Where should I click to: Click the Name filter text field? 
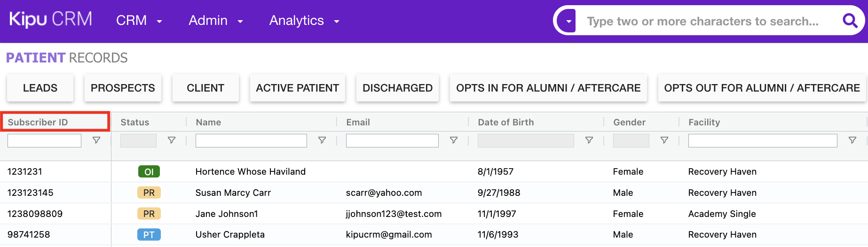tap(251, 140)
